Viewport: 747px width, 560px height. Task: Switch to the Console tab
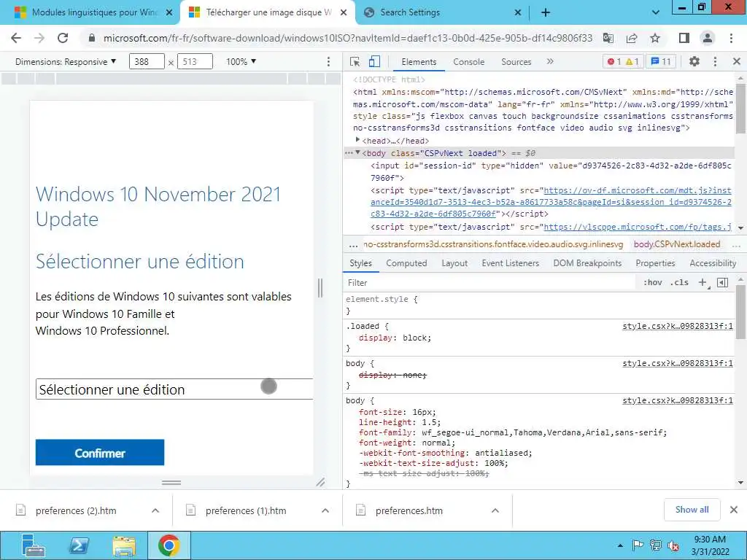coord(469,61)
